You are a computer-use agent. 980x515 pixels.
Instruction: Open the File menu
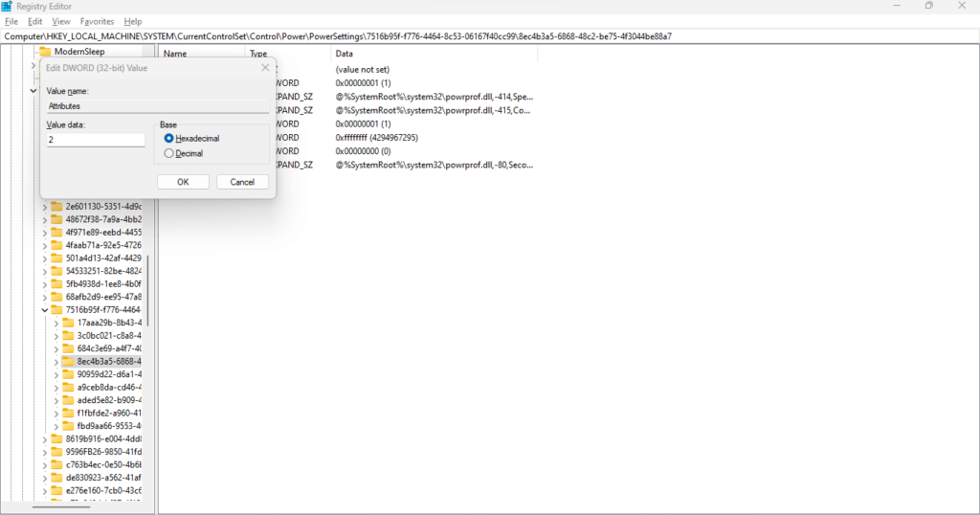click(x=11, y=21)
